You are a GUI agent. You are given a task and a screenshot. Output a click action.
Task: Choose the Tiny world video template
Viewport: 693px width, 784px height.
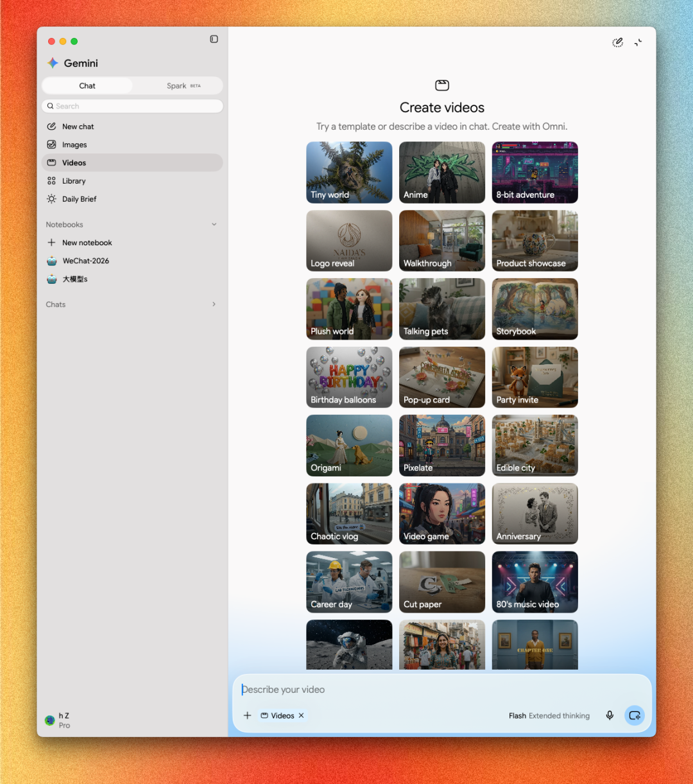[x=349, y=172]
